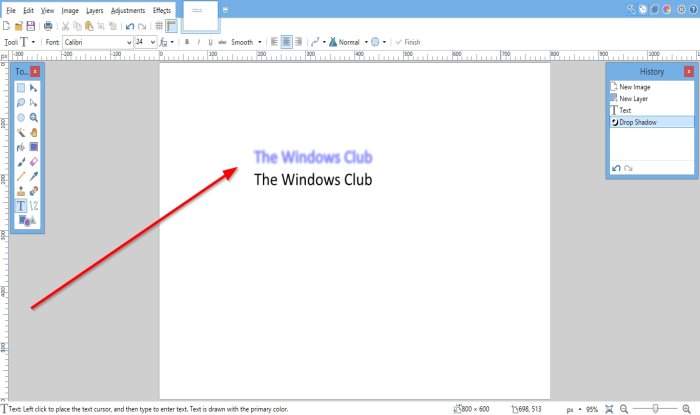The height and width of the screenshot is (415, 700).
Task: Select New Image in History panel
Action: point(652,87)
